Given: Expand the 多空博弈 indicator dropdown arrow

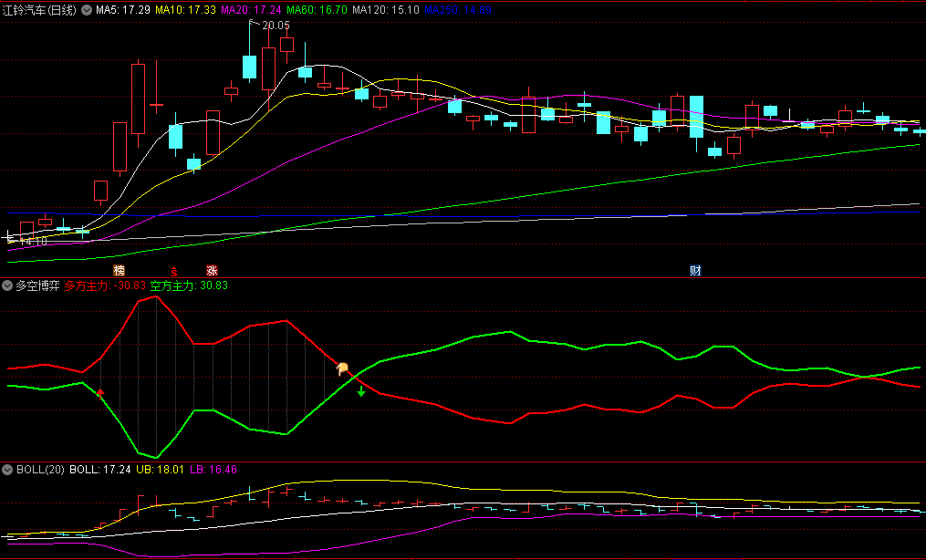Looking at the screenshot, I should (7, 285).
